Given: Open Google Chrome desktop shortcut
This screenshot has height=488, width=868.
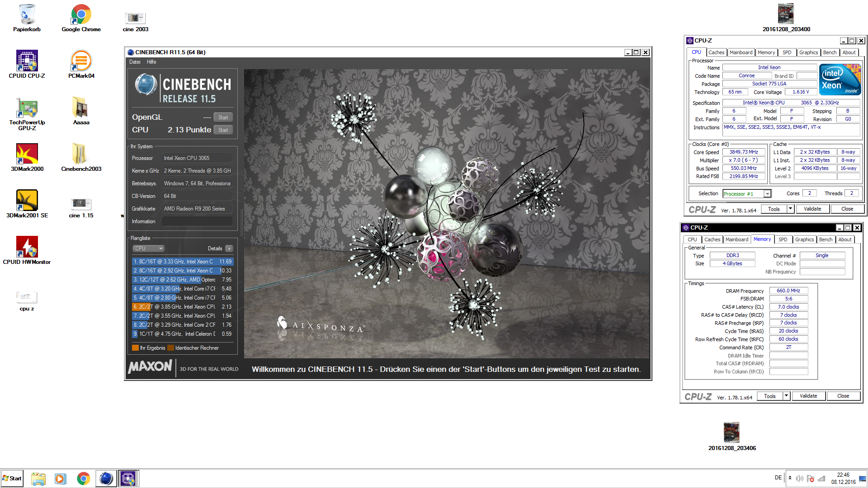Looking at the screenshot, I should click(81, 18).
